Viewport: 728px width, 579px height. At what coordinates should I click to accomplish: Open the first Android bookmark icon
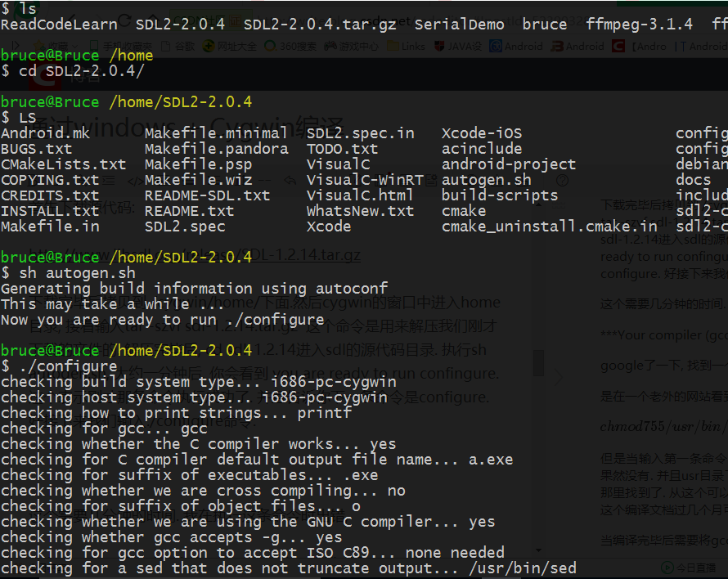pos(496,46)
